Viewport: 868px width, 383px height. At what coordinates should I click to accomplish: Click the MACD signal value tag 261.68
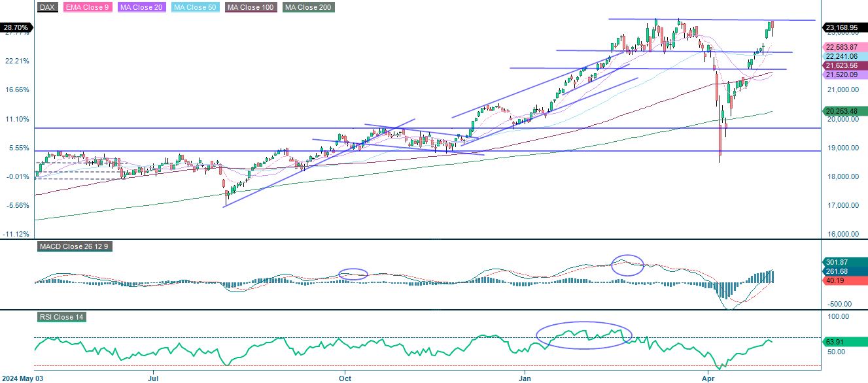(846, 271)
